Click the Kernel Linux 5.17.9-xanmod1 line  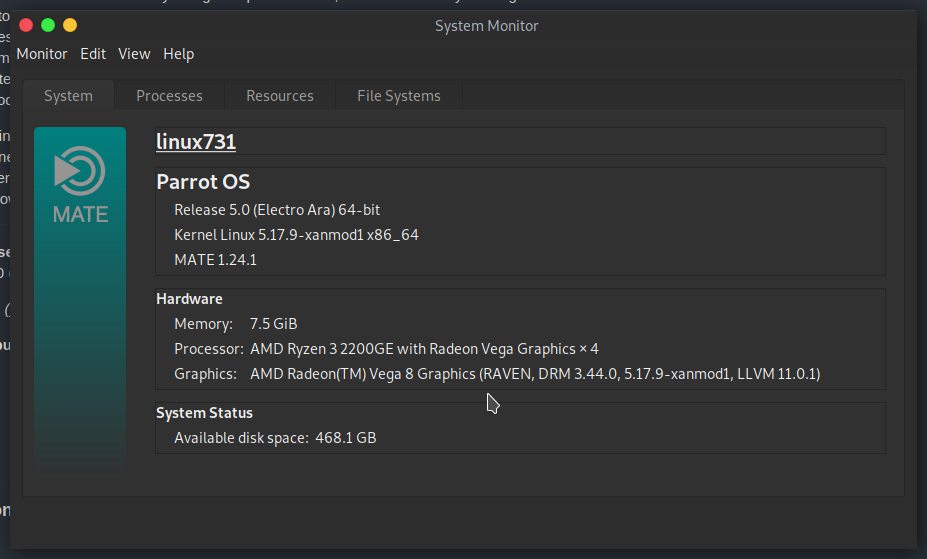[x=296, y=235]
